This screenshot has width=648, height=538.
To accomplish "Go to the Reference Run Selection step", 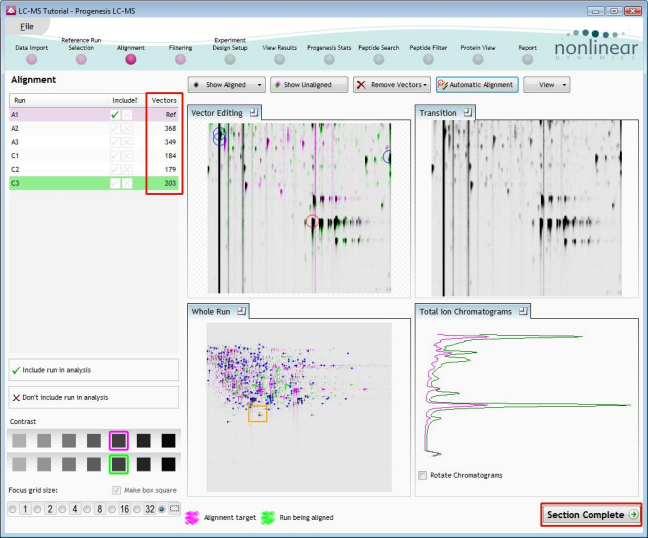I will click(81, 60).
